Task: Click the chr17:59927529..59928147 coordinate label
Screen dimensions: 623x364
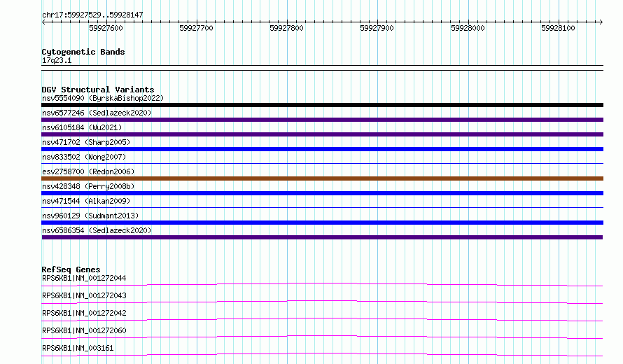Action: click(x=92, y=15)
